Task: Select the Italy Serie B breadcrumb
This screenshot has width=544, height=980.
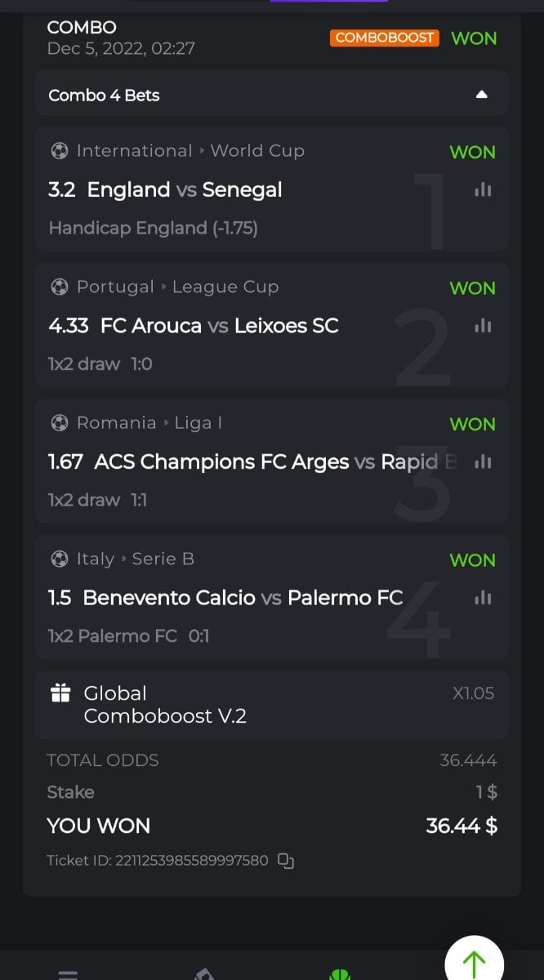Action: click(x=135, y=559)
